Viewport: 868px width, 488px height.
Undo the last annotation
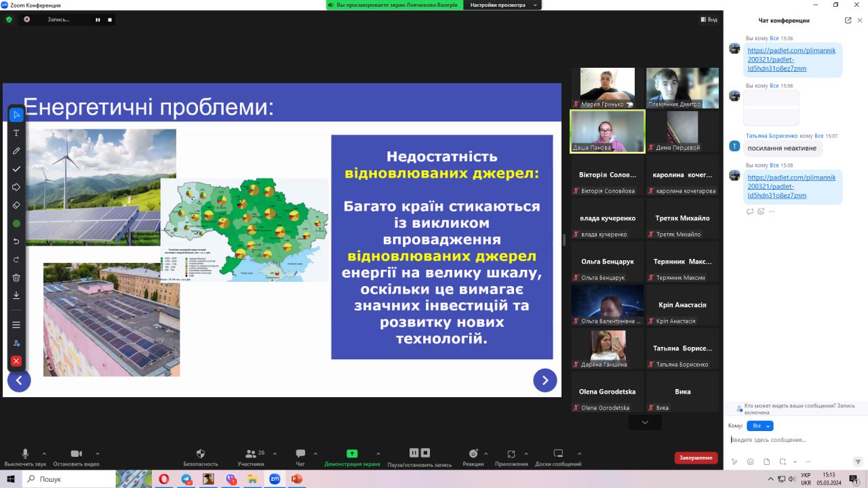pos(16,241)
